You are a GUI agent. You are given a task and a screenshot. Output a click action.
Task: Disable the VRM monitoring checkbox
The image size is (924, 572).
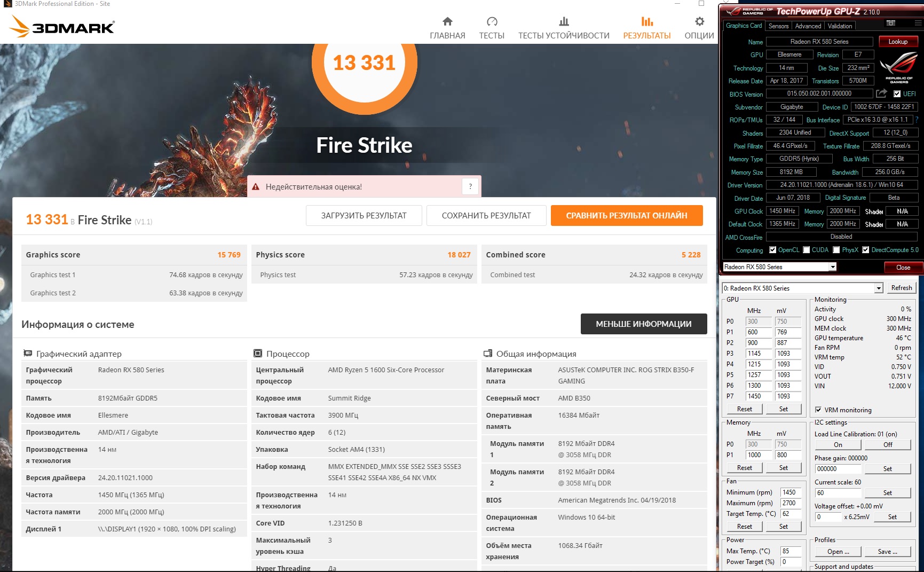(x=818, y=410)
